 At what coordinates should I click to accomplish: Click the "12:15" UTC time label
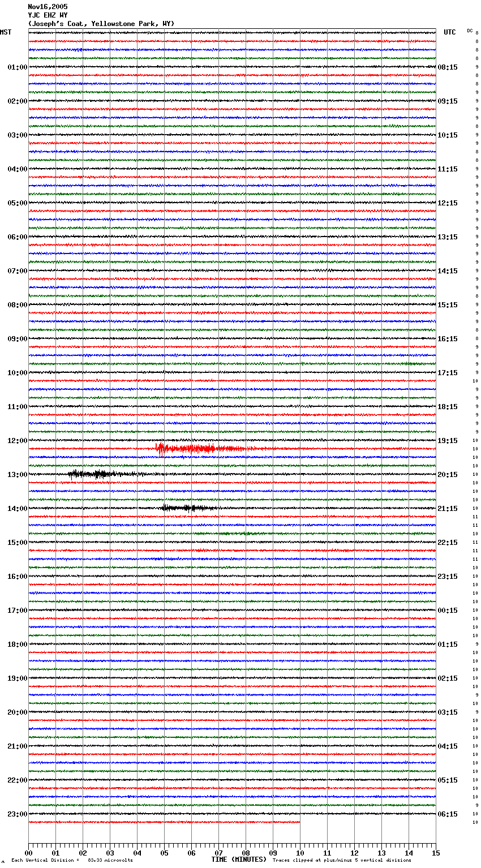(x=448, y=203)
